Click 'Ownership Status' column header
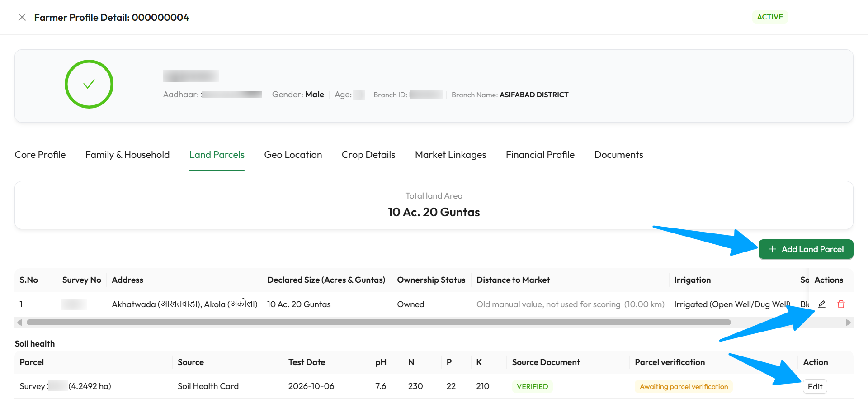Screen dimensions: 868x413 pos(431,280)
